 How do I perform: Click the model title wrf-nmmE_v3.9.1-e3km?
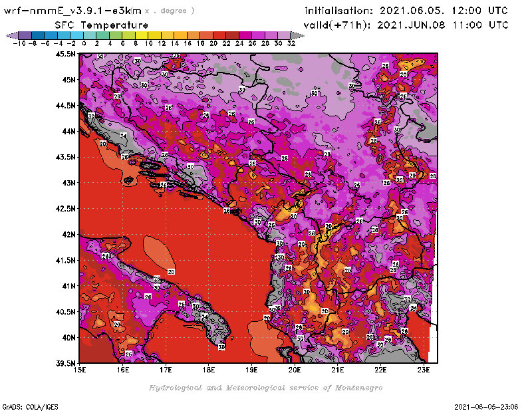click(72, 11)
